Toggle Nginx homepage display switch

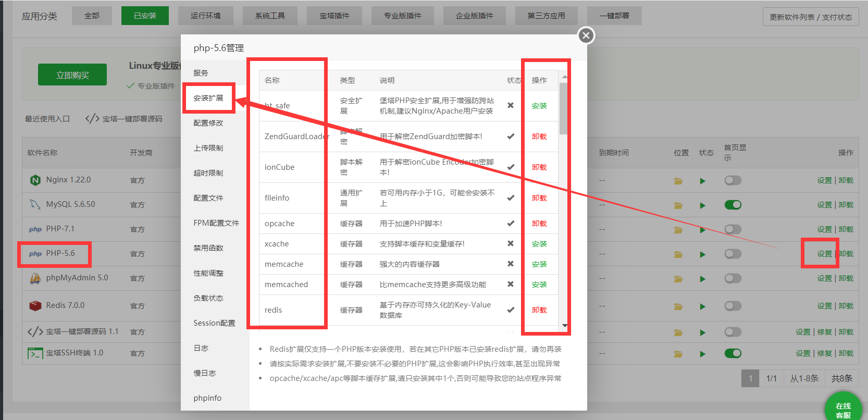click(x=733, y=180)
